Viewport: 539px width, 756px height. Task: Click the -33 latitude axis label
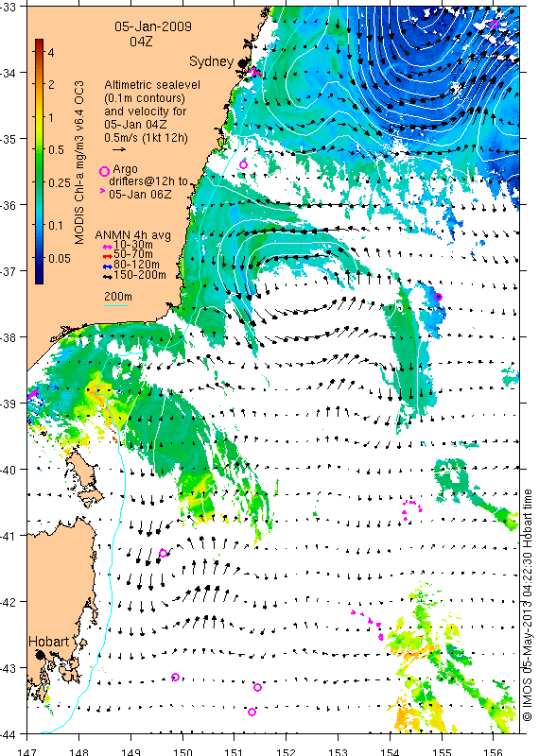[x=8, y=7]
